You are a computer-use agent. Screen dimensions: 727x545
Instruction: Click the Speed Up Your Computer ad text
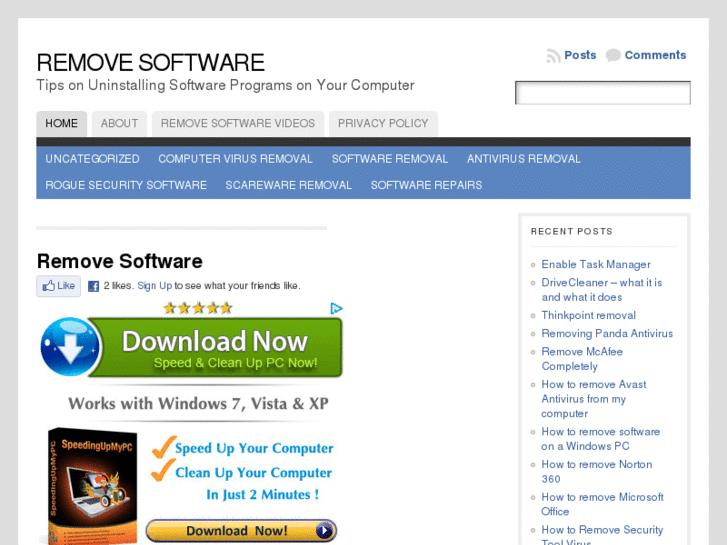coord(254,449)
